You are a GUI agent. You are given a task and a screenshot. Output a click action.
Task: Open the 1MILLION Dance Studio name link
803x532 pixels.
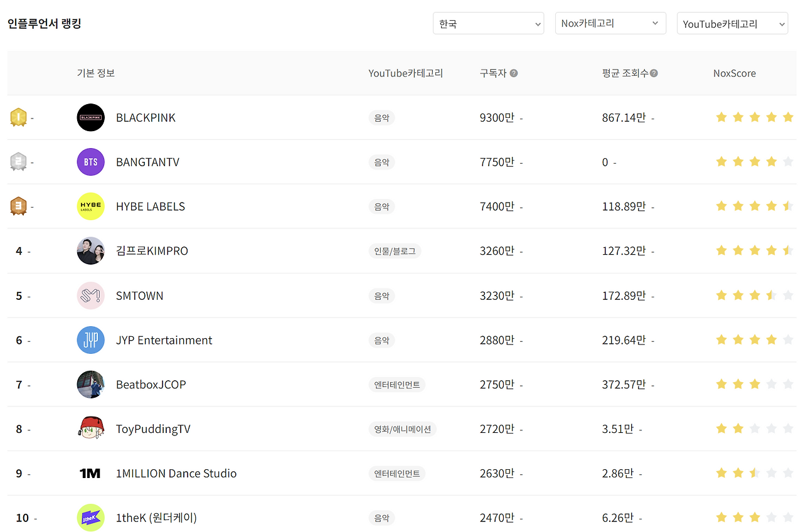pos(176,474)
